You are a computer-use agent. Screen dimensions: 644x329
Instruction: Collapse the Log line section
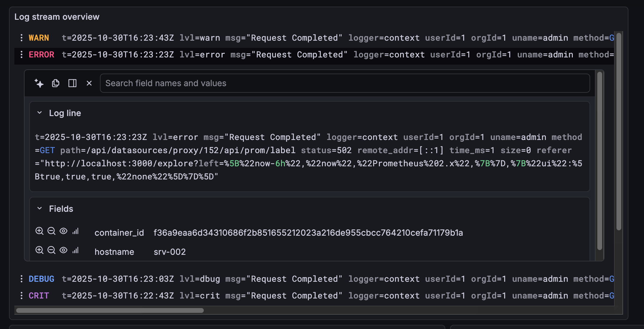point(39,112)
